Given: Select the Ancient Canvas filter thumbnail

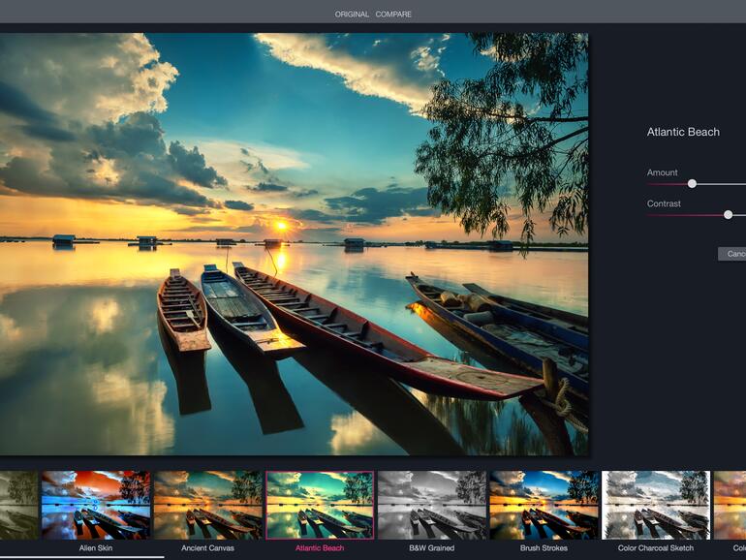Looking at the screenshot, I should click(207, 505).
